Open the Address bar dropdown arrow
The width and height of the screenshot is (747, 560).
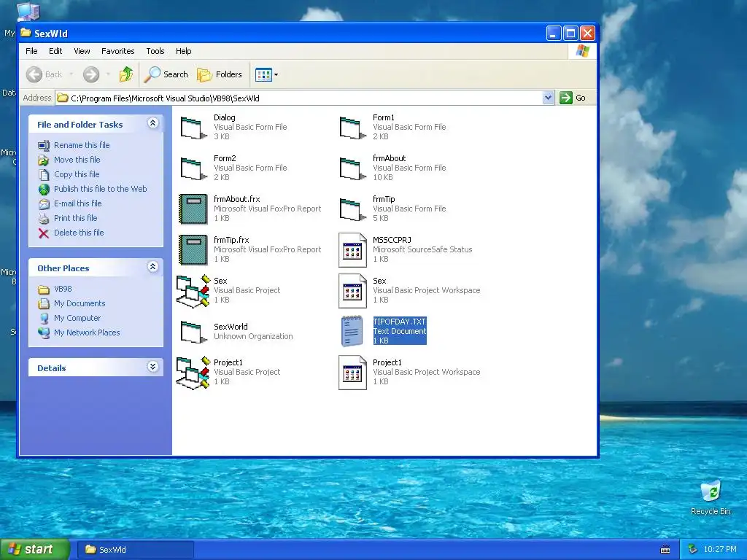(x=548, y=98)
